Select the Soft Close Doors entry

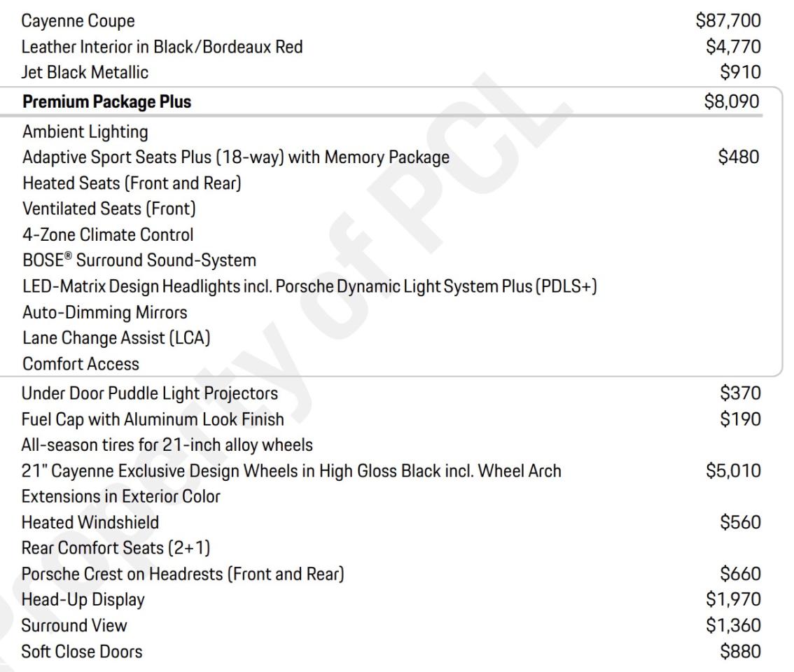(82, 652)
